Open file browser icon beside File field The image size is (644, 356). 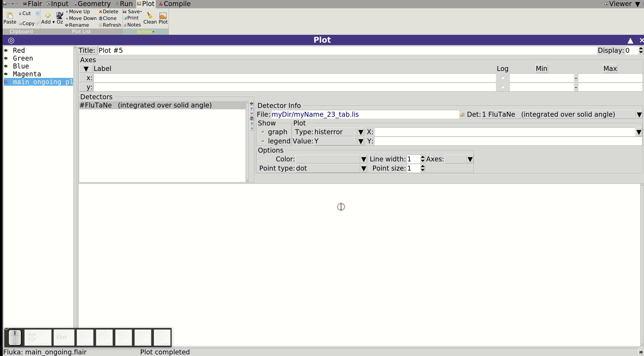(x=462, y=114)
